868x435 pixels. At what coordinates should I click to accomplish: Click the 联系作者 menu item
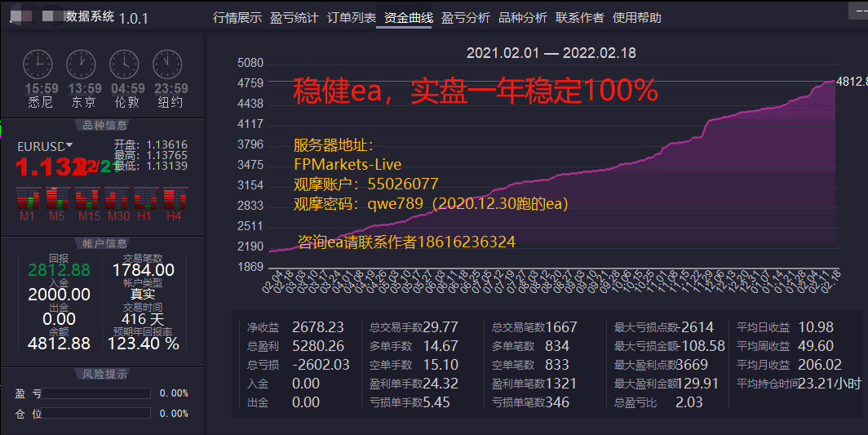(x=580, y=17)
